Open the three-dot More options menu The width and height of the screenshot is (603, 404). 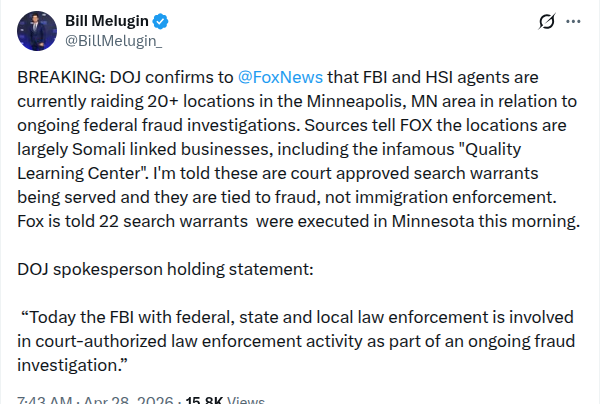[x=572, y=21]
